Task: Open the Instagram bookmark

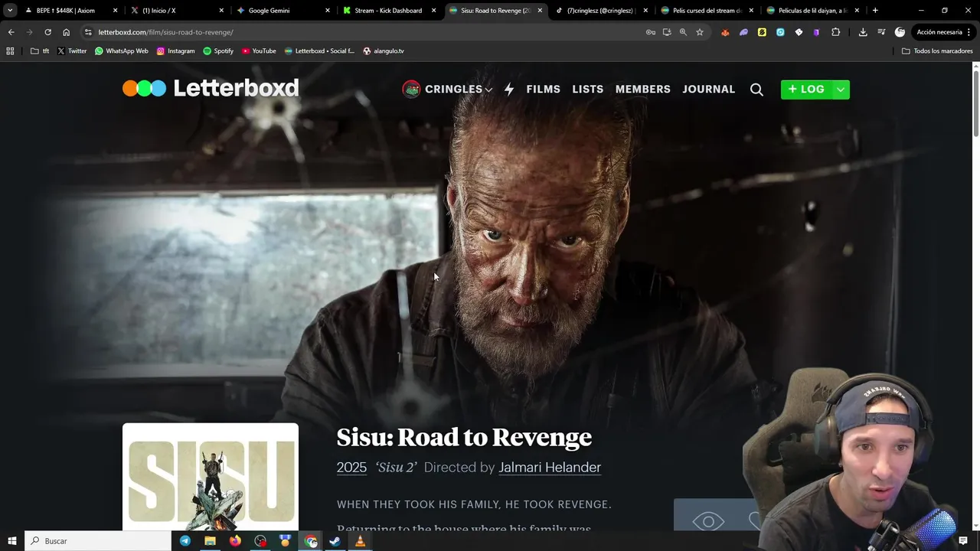Action: click(x=175, y=51)
